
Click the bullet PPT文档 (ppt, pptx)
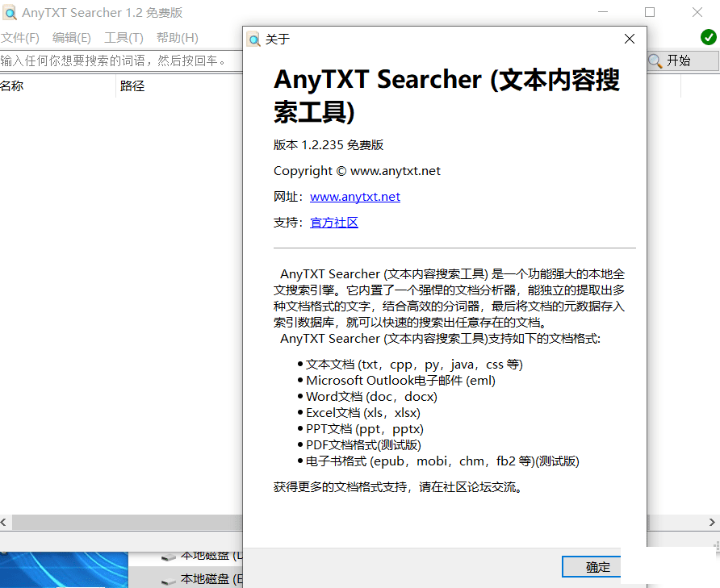coord(361,429)
